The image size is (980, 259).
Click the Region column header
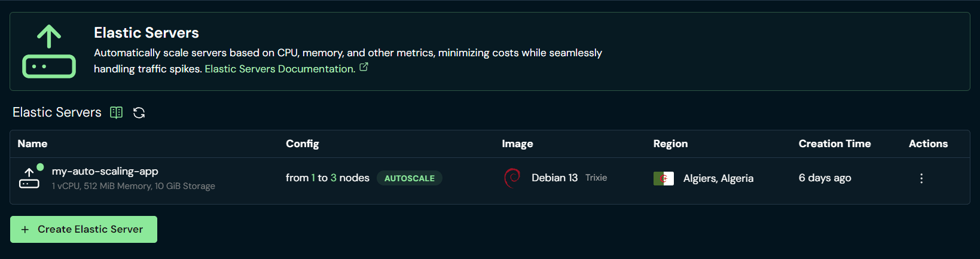670,144
